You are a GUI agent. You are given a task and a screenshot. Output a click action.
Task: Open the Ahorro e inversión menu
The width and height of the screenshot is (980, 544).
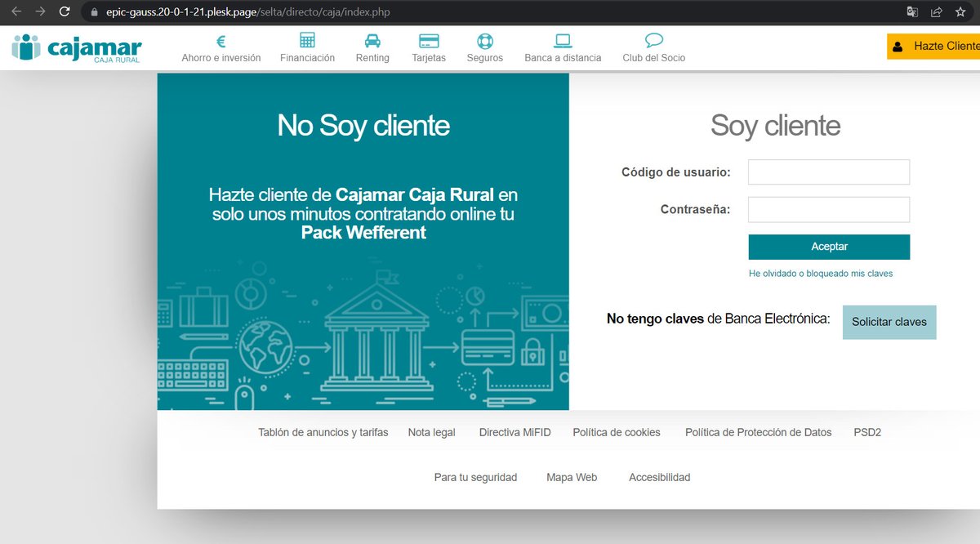click(x=221, y=58)
